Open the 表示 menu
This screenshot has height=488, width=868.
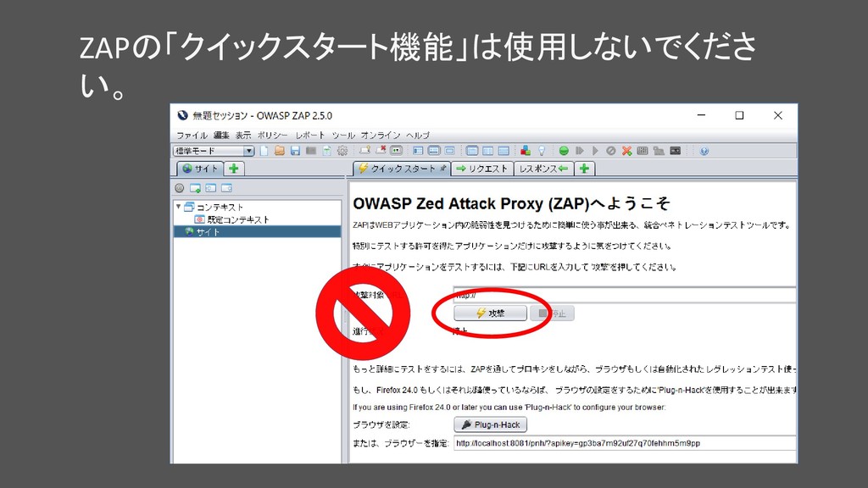coord(243,135)
